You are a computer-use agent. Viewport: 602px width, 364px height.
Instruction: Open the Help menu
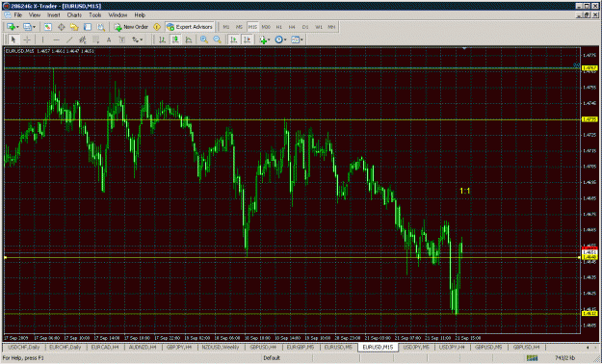(140, 15)
